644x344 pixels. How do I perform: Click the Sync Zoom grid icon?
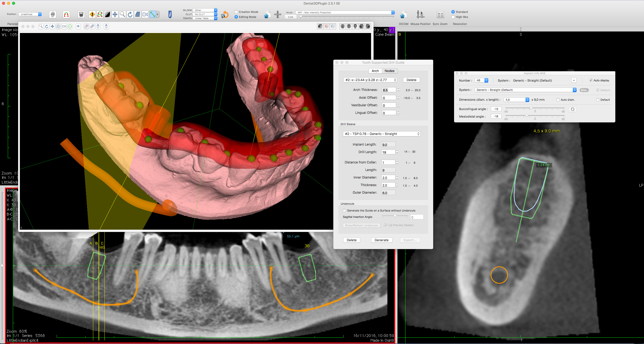tap(440, 15)
